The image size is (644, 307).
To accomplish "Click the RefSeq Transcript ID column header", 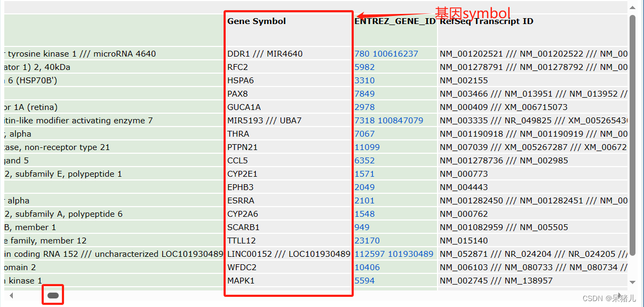I will (x=486, y=21).
